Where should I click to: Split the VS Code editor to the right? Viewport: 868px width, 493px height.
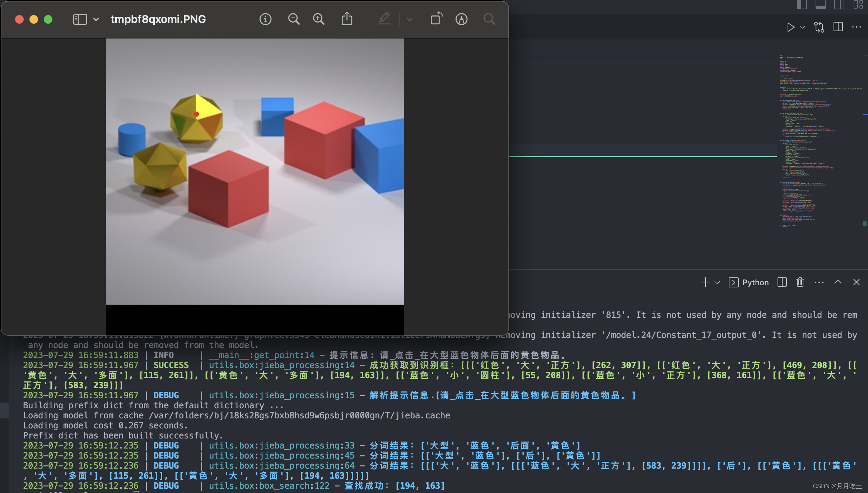pos(838,27)
